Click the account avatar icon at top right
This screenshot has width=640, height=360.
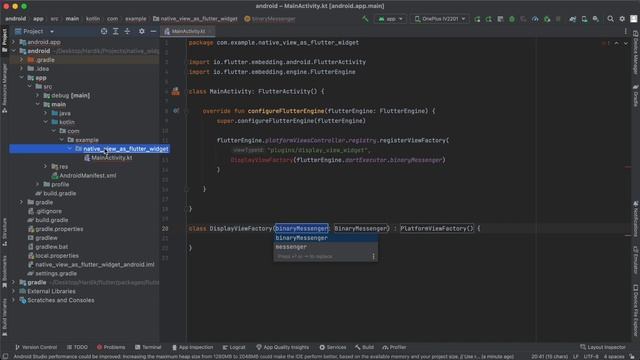coord(633,19)
